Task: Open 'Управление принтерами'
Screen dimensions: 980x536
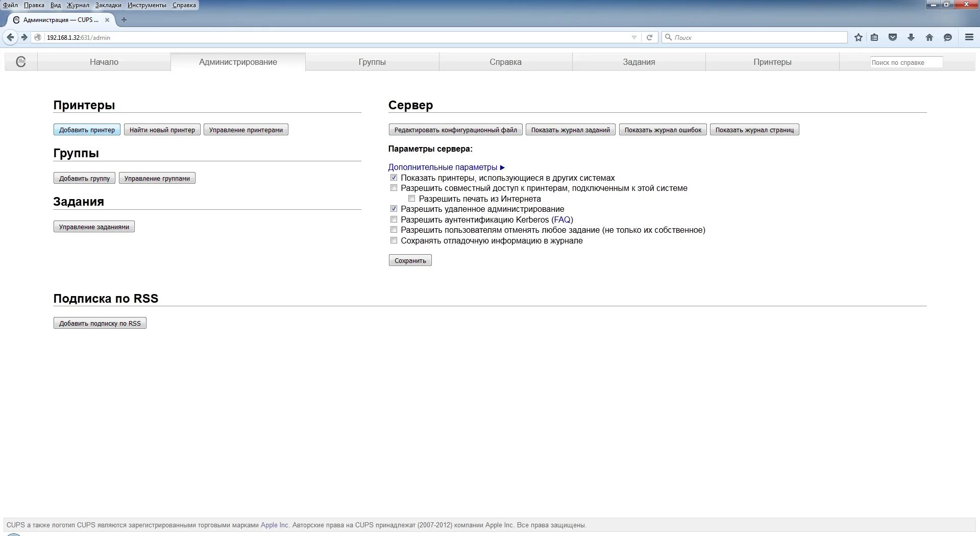Action: [x=246, y=130]
